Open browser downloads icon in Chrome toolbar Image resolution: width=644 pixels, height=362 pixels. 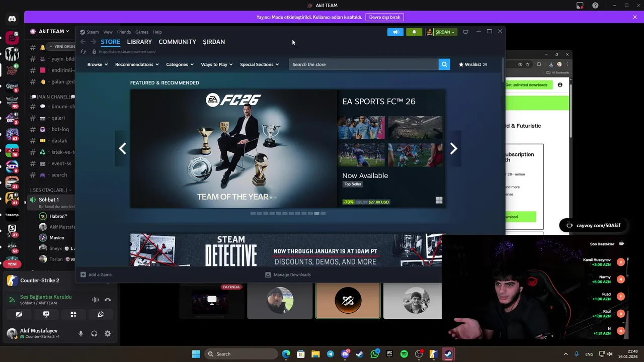(551, 64)
